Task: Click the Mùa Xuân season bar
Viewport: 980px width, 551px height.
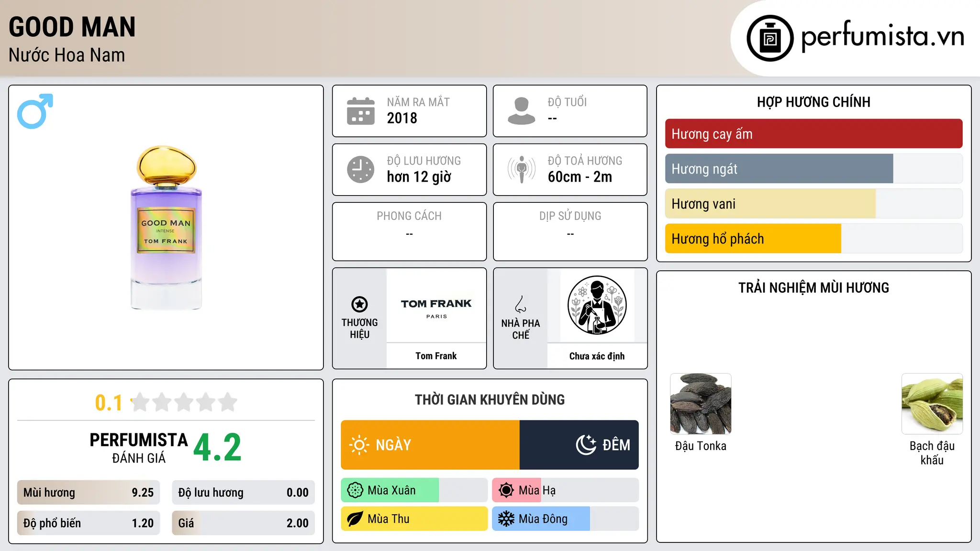Action: 414,490
